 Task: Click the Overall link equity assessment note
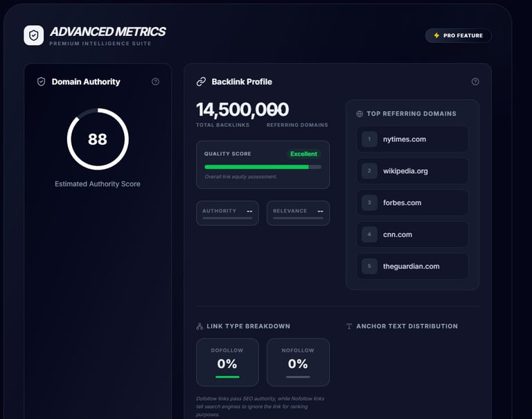[241, 177]
